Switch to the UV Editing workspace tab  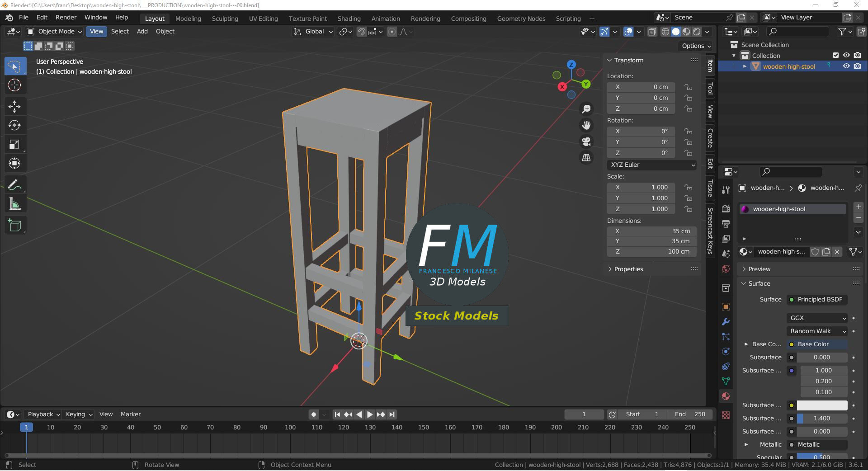pyautogui.click(x=264, y=19)
